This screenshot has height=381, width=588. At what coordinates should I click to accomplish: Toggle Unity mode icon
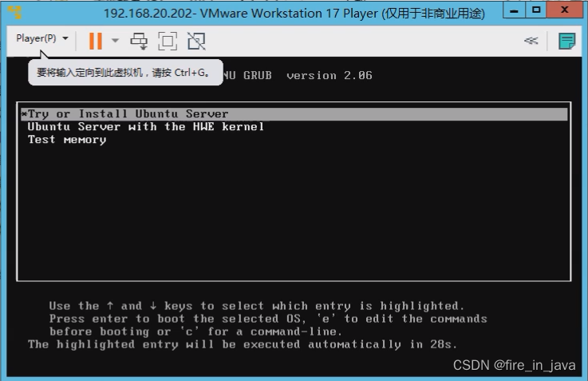[x=196, y=41]
